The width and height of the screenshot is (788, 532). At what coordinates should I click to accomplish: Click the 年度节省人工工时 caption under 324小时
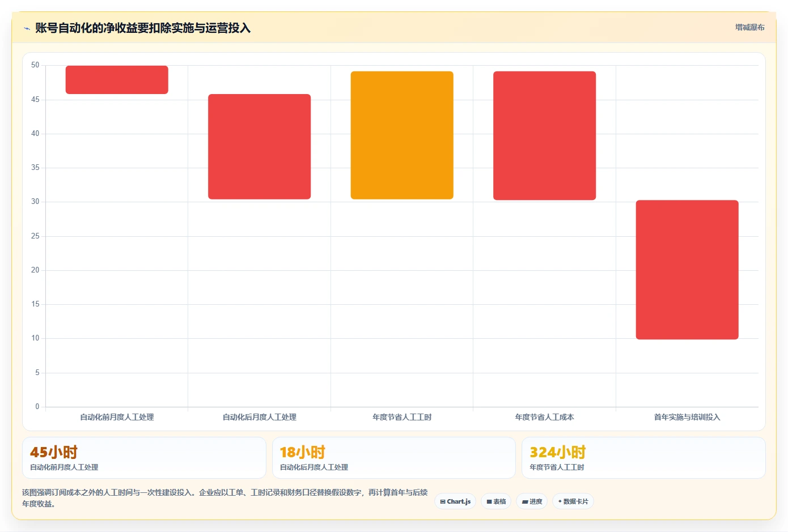(557, 467)
